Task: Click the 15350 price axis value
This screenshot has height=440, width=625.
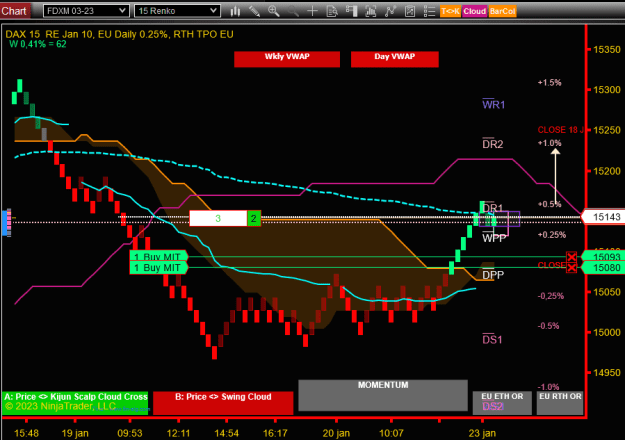Action: click(607, 49)
